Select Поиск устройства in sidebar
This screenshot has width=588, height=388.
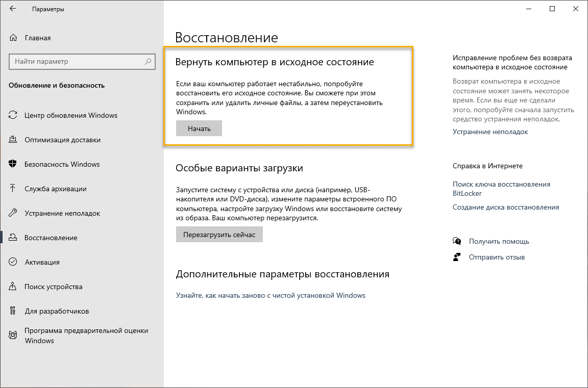(x=53, y=287)
